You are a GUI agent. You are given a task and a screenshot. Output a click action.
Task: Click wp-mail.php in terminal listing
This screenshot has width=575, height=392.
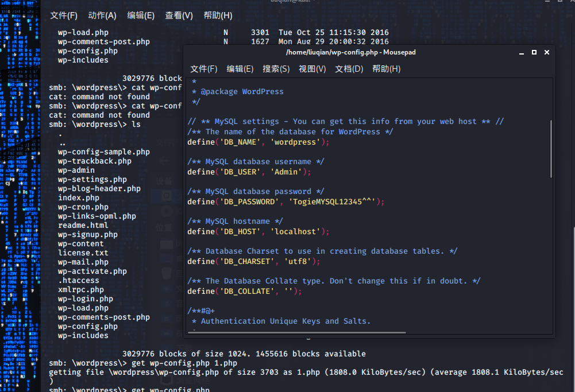click(83, 262)
